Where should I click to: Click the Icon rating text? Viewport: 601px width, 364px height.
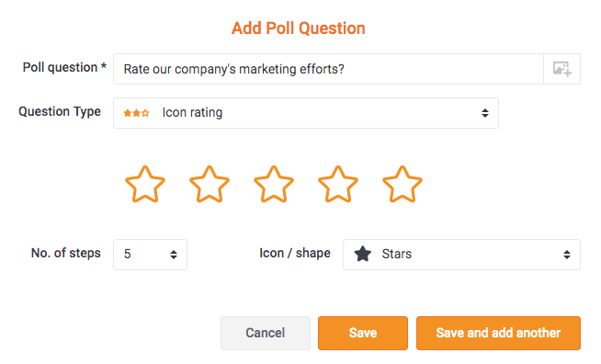[x=192, y=113]
